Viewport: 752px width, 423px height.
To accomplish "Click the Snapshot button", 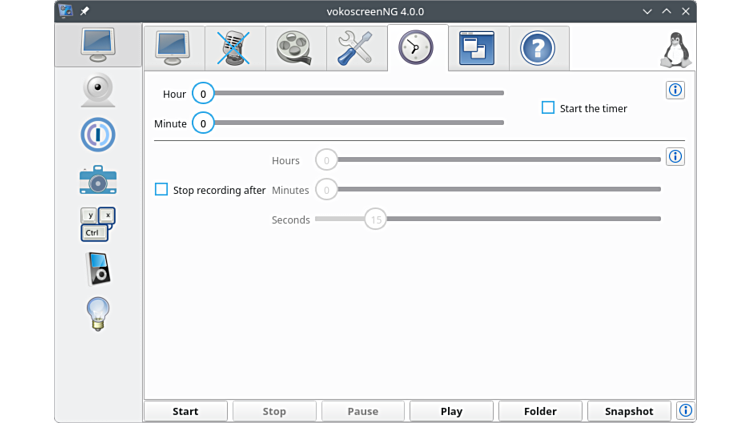I will (629, 411).
